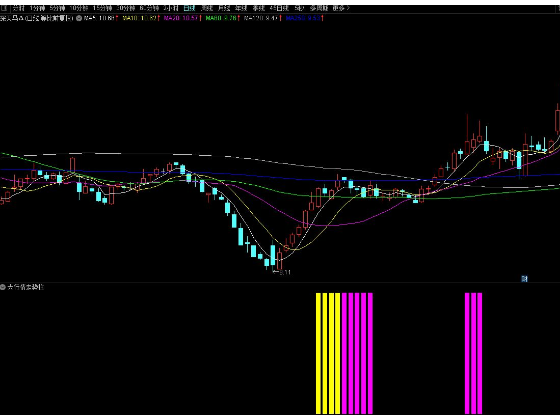Expand the 更多 more periods menu
This screenshot has height=415, width=560.
(x=341, y=8)
